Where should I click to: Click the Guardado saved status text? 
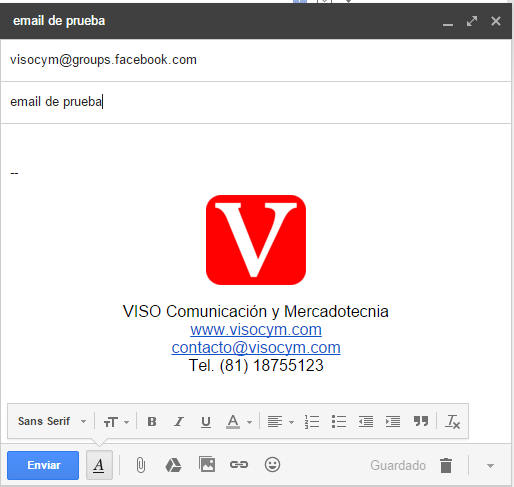pos(398,465)
